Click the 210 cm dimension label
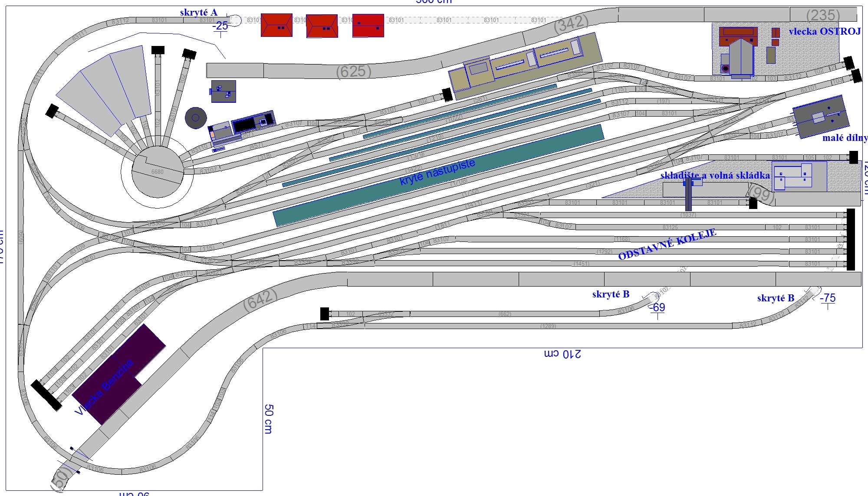This screenshot has height=496, width=868. coord(562,354)
